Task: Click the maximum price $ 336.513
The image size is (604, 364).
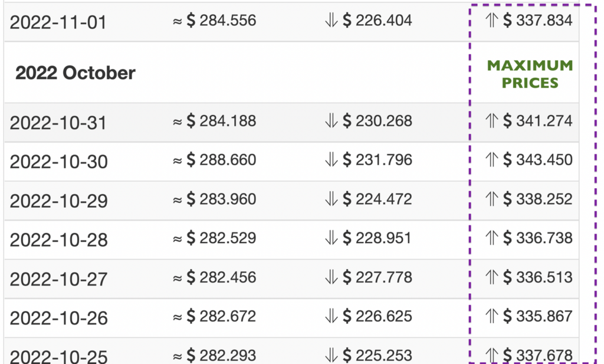Action: point(538,277)
